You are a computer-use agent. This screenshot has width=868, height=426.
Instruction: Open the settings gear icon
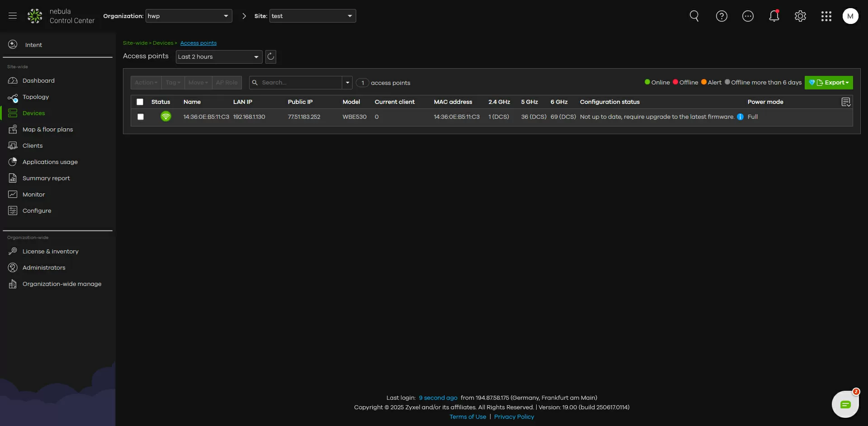click(800, 16)
